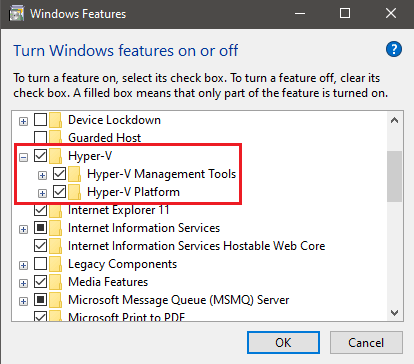This screenshot has height=364, width=414.
Task: Select the Hyper-V Platform label
Action: click(133, 192)
